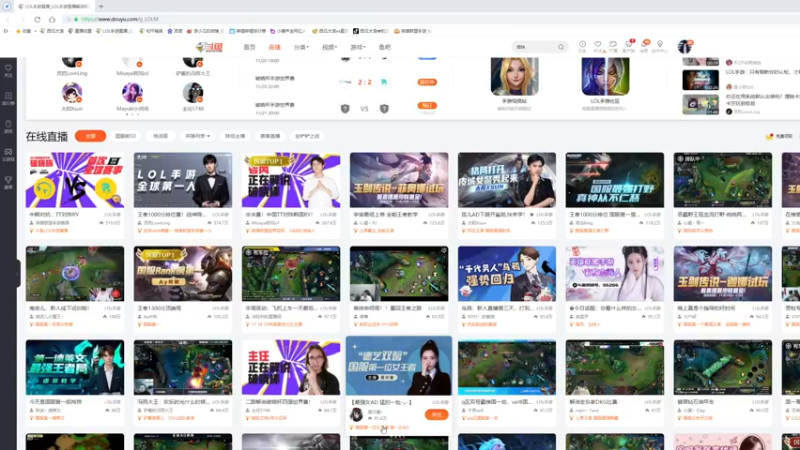
Task: Open the 中韩对抗 TT对阵RY stream thumbnail
Action: click(x=74, y=180)
